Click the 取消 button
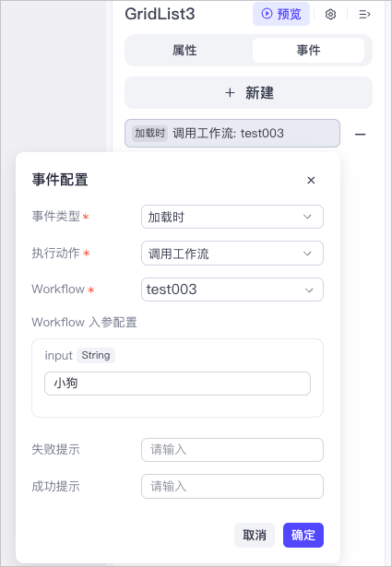Screen dimensions: 392x567 [x=255, y=535]
